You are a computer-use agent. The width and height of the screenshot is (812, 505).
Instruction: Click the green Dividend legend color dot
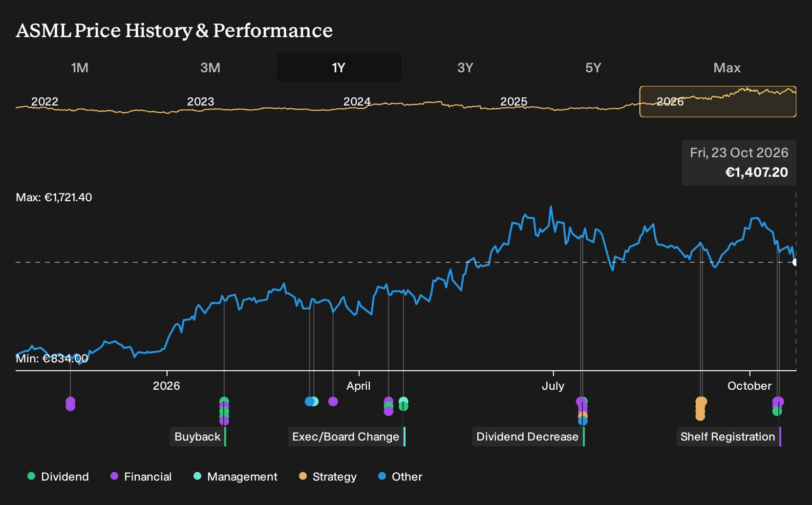point(31,476)
